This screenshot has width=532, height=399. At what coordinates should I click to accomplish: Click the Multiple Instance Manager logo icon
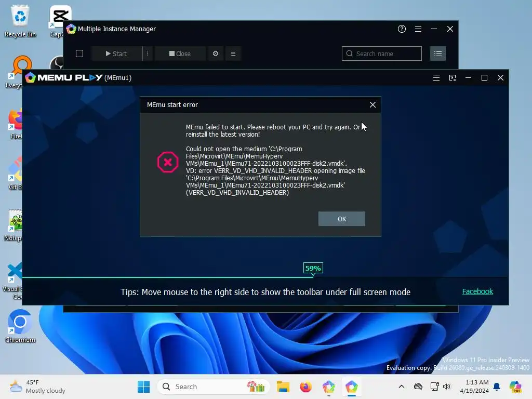click(x=71, y=29)
